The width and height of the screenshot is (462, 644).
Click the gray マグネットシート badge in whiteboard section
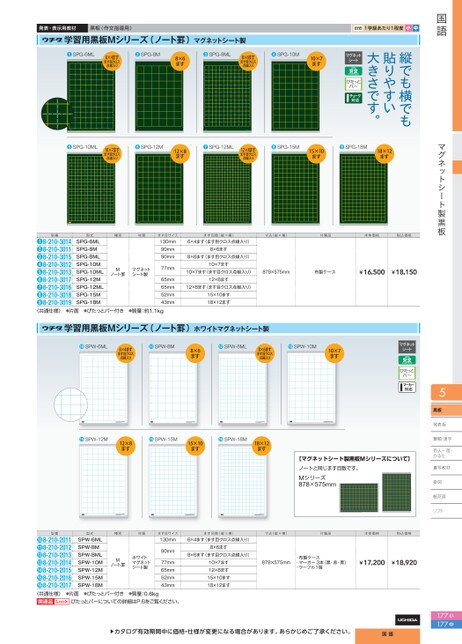(407, 347)
